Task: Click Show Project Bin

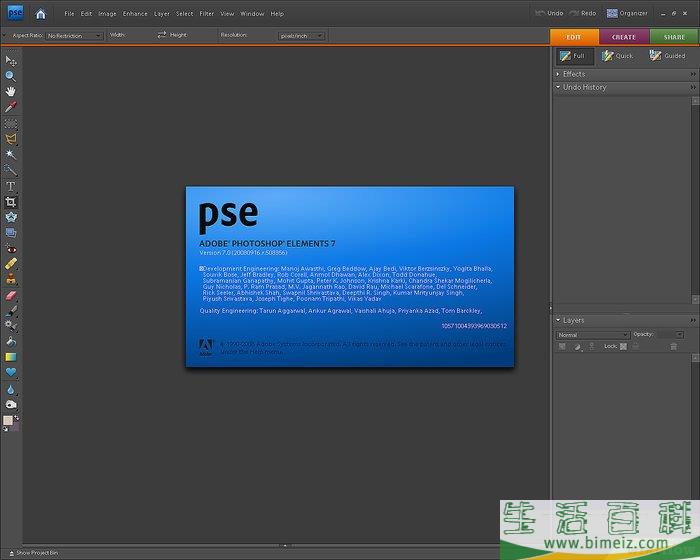Action: click(x=34, y=553)
